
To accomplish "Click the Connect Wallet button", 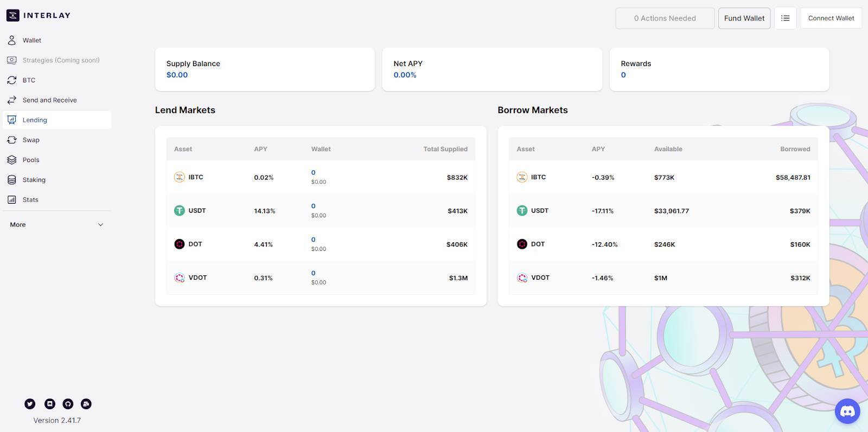I will point(831,18).
